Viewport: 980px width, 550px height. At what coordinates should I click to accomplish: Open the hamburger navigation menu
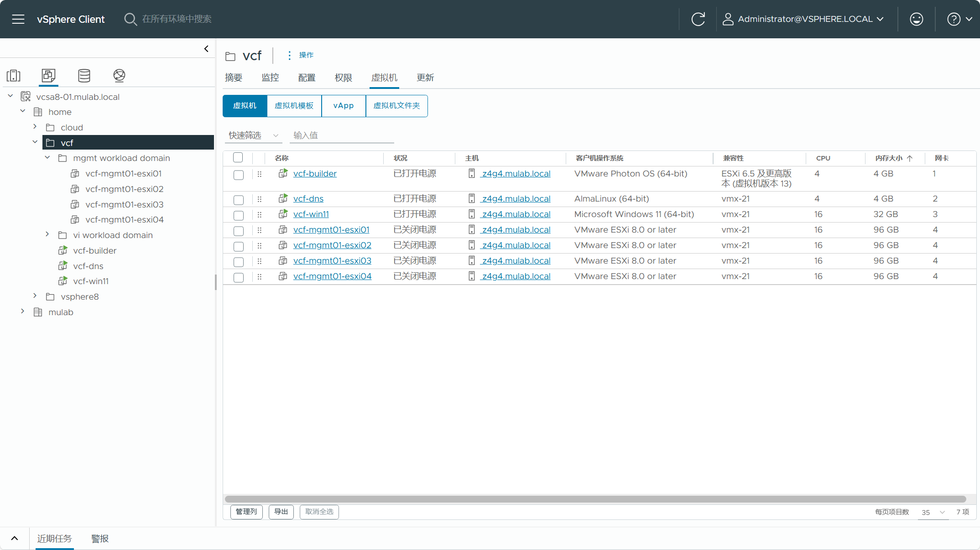pyautogui.click(x=18, y=19)
